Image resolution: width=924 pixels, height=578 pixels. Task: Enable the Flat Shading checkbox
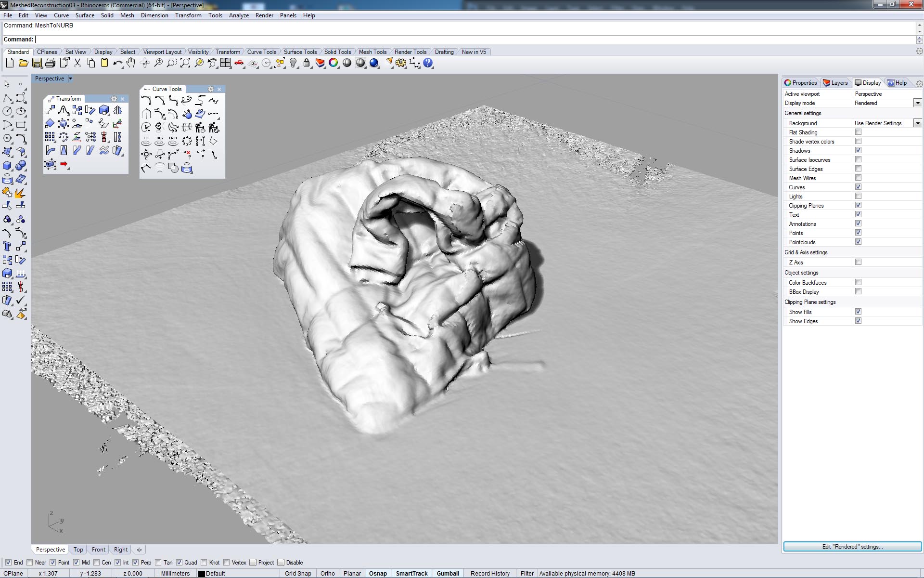(858, 132)
